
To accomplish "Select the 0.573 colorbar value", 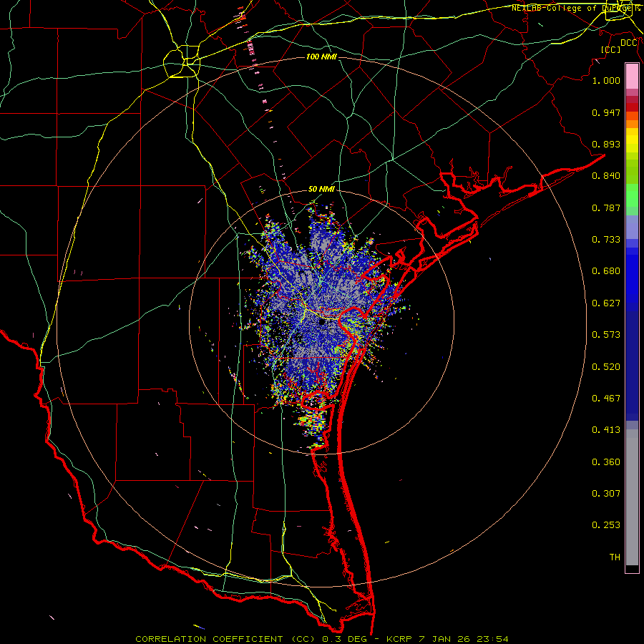I will tap(606, 335).
